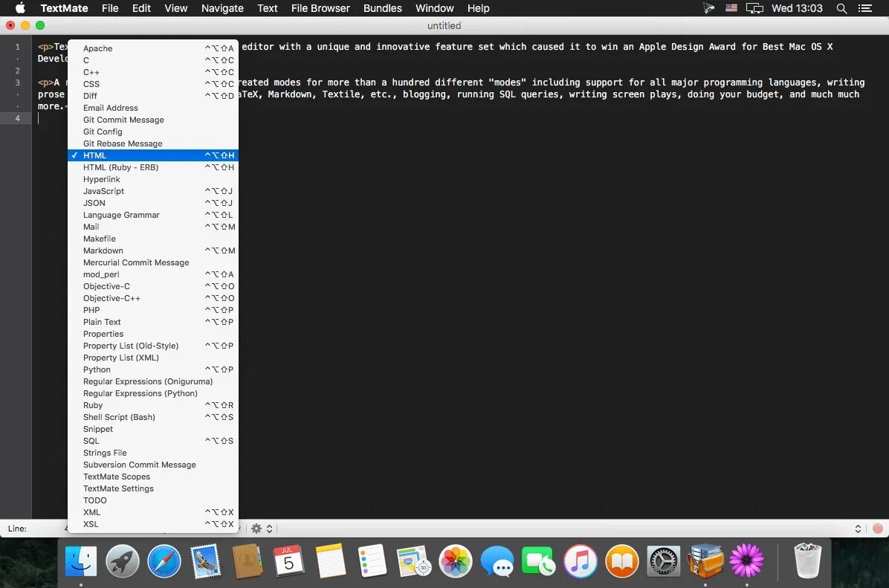Screen dimensions: 889x588
Task: Choose Python from the language list
Action: pos(153,369)
